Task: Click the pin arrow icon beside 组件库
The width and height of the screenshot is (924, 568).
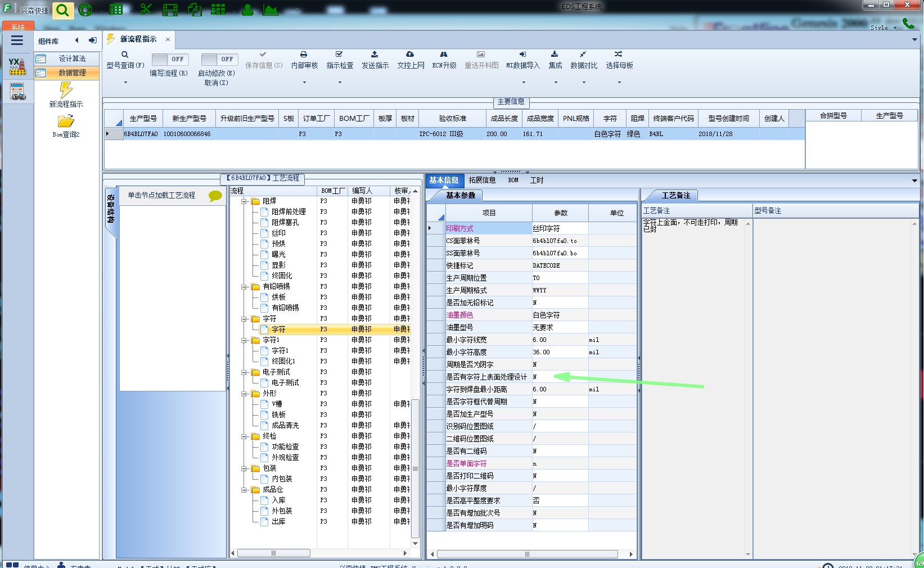Action: point(93,40)
